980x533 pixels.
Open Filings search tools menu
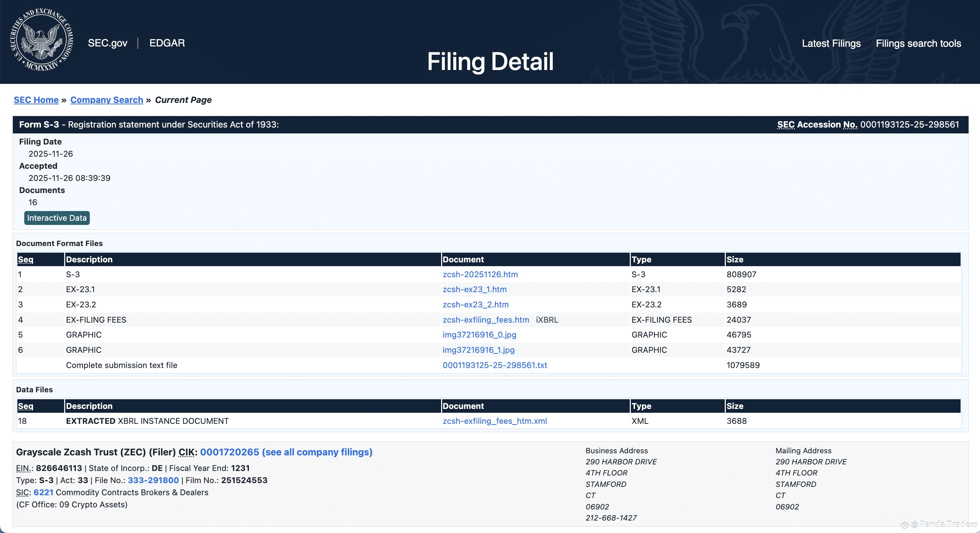tap(918, 43)
